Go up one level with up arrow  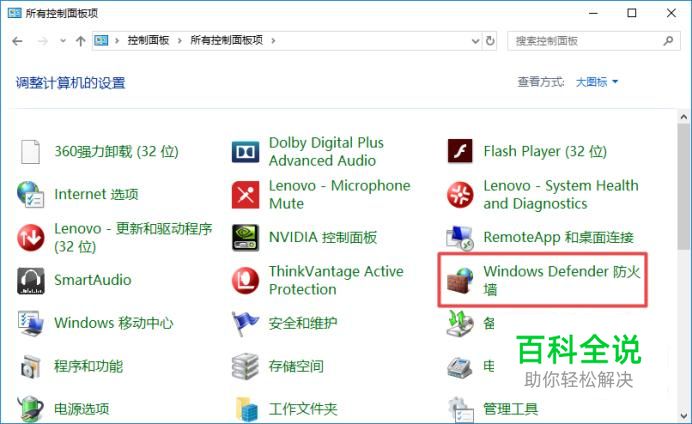pyautogui.click(x=80, y=41)
